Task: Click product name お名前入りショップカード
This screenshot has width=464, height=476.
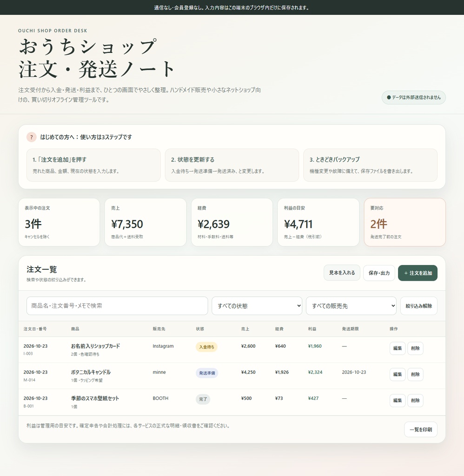Action: 95,346
